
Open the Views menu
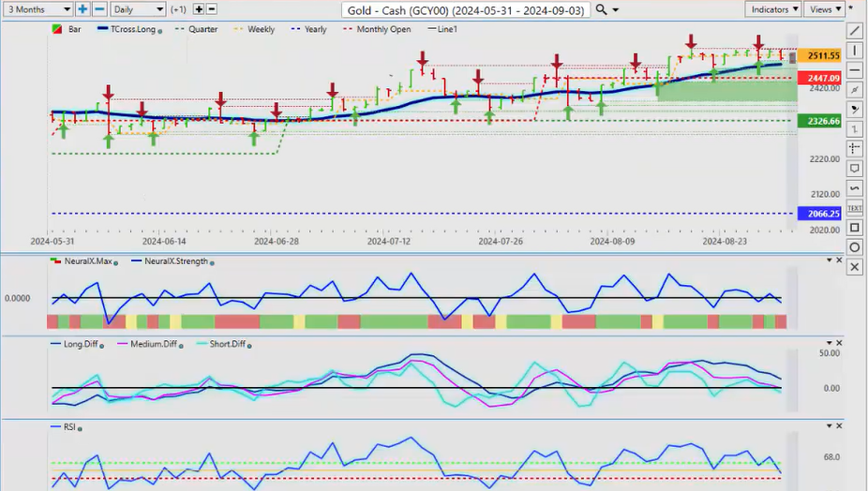pyautogui.click(x=824, y=9)
